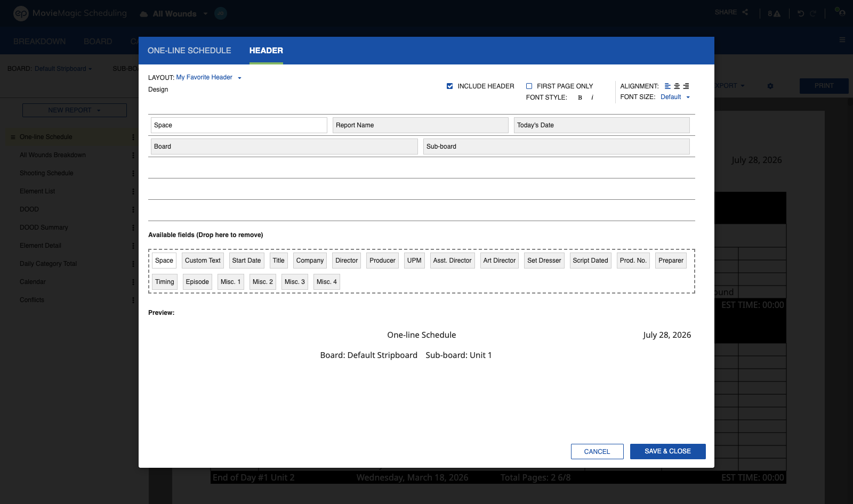Pick the UPM available field
Screen dimensions: 853x504
point(414,261)
